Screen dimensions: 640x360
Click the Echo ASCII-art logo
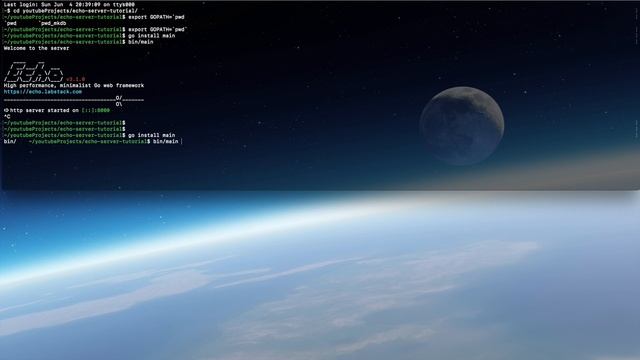(34, 72)
